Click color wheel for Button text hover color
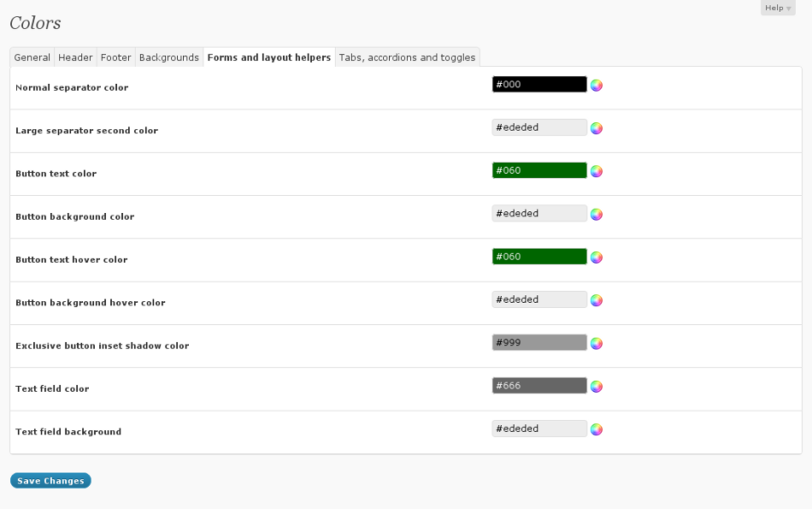Viewport: 812px width, 509px height. 597,257
